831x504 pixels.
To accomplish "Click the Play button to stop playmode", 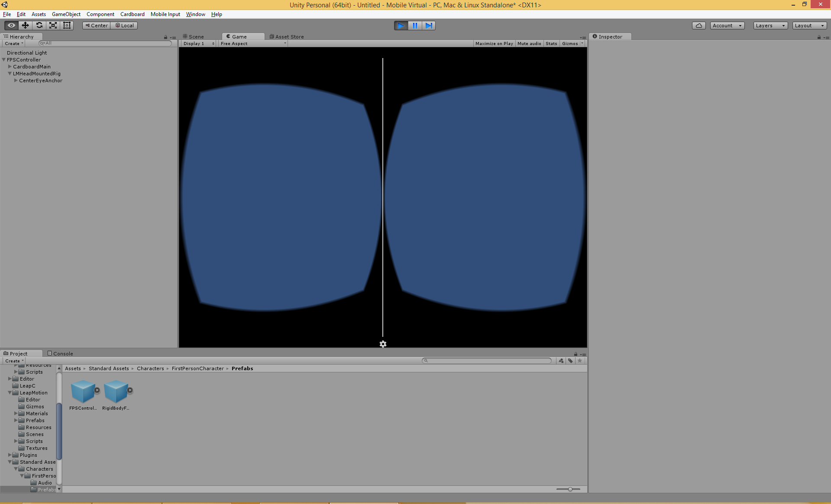I will (401, 26).
